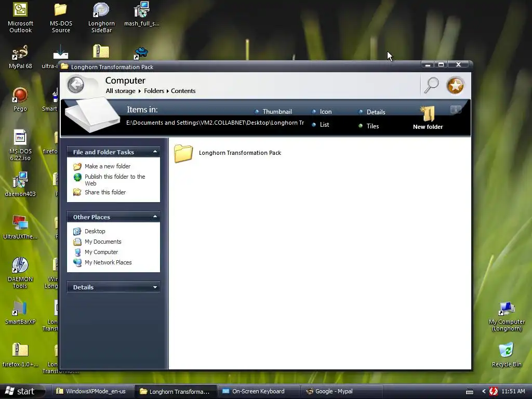
Task: Expand hidden tray icons arrow
Action: tap(484, 391)
